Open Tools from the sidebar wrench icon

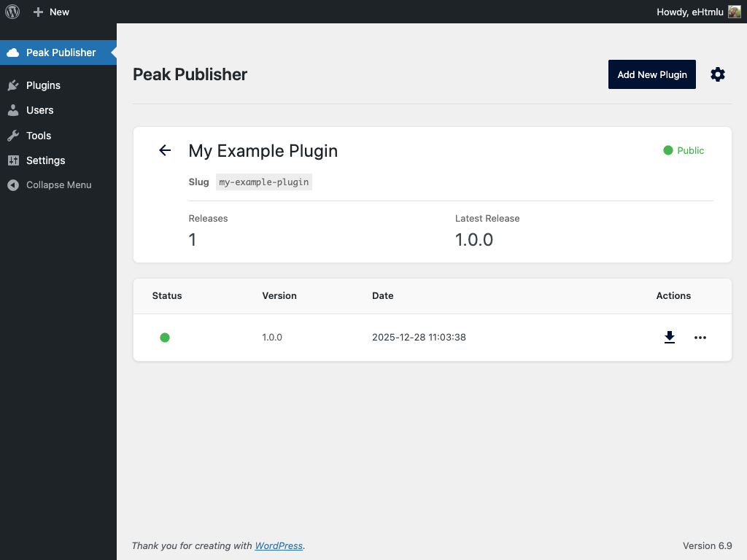tap(13, 136)
